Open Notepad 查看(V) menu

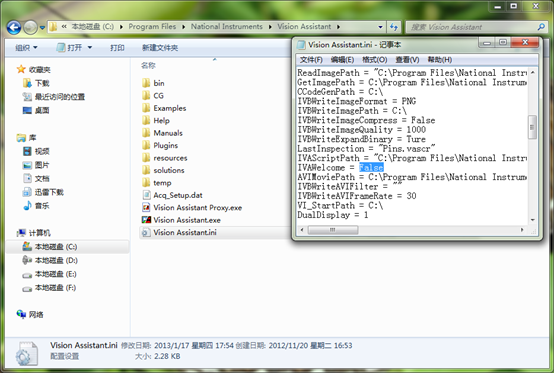(x=407, y=60)
